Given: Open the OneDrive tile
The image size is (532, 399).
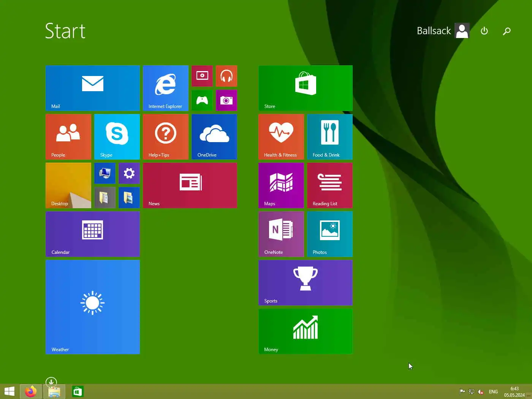Looking at the screenshot, I should click(x=214, y=137).
